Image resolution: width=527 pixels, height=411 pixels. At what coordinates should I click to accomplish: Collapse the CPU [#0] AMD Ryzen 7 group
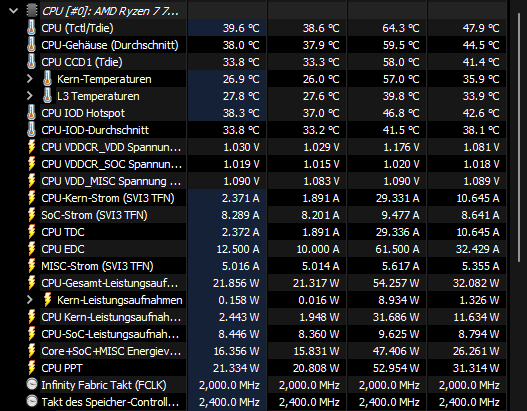(13, 11)
